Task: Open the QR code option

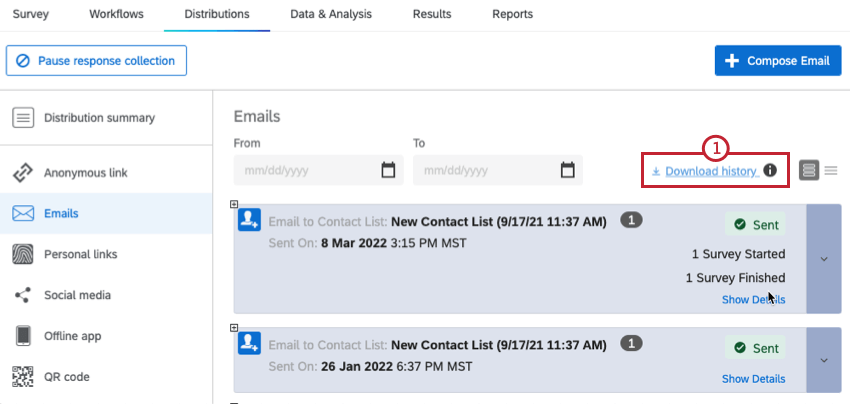Action: tap(66, 377)
